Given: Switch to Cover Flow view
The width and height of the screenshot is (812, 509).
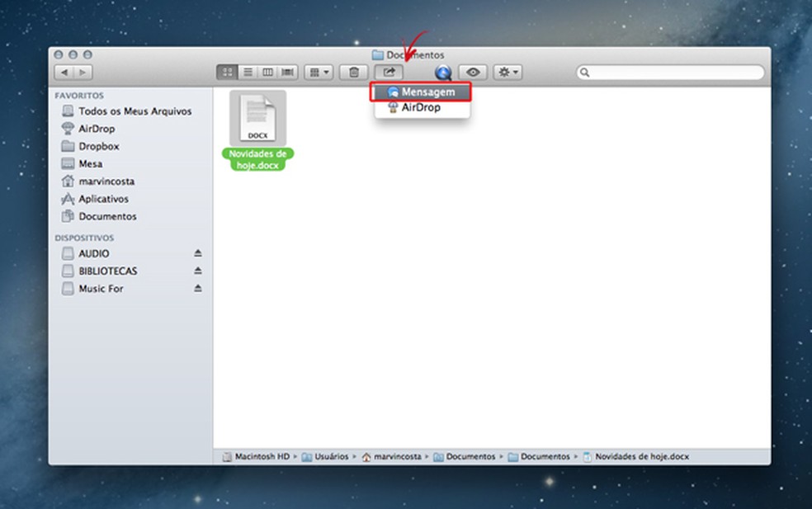Looking at the screenshot, I should 287,73.
